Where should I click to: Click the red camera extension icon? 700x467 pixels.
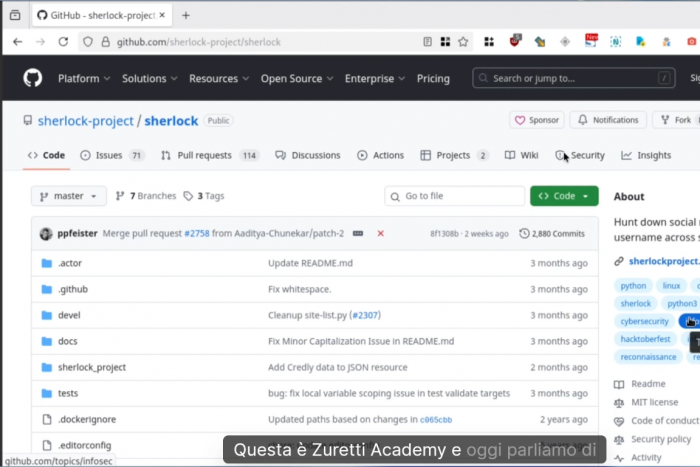pos(692,42)
